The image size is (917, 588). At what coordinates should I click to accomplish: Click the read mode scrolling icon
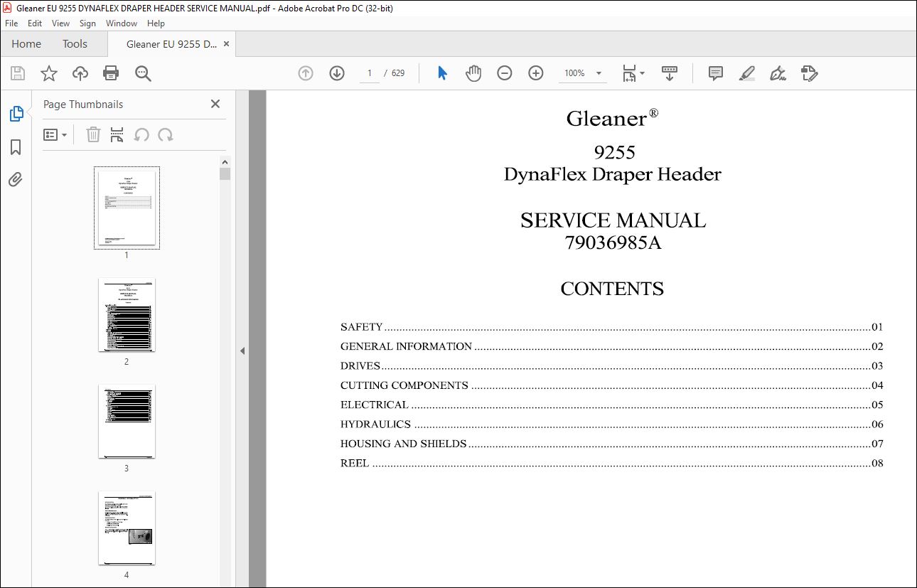click(x=669, y=73)
